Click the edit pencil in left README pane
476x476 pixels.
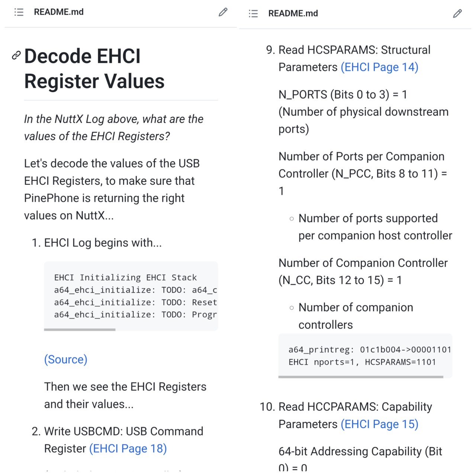click(x=223, y=12)
